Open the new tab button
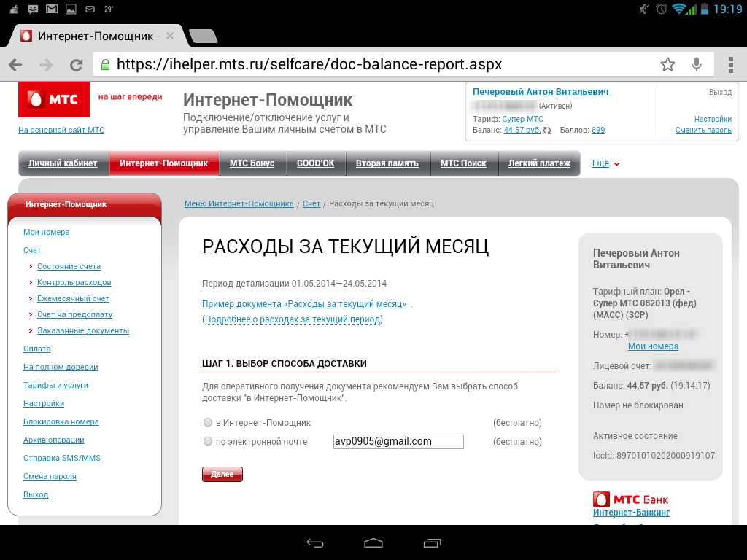The width and height of the screenshot is (747, 560). click(x=202, y=36)
